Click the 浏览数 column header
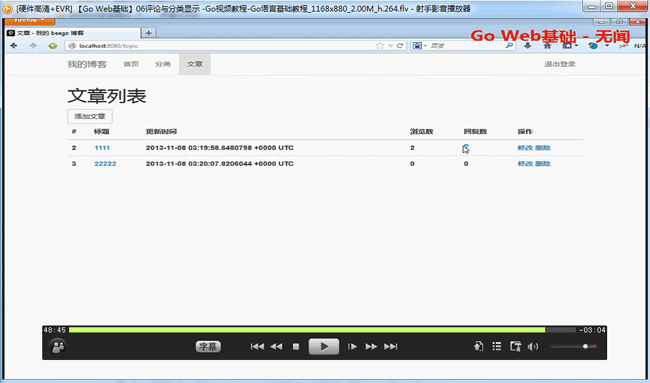 (421, 131)
